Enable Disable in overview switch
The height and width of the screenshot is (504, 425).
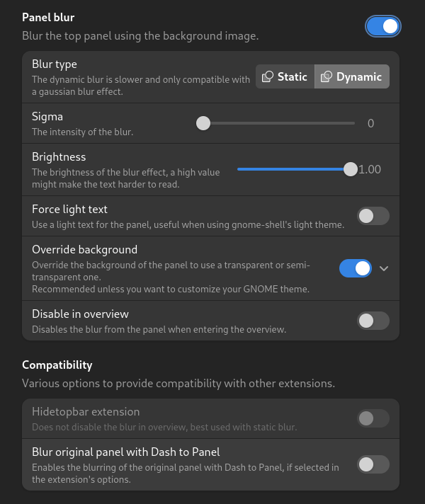click(x=373, y=321)
